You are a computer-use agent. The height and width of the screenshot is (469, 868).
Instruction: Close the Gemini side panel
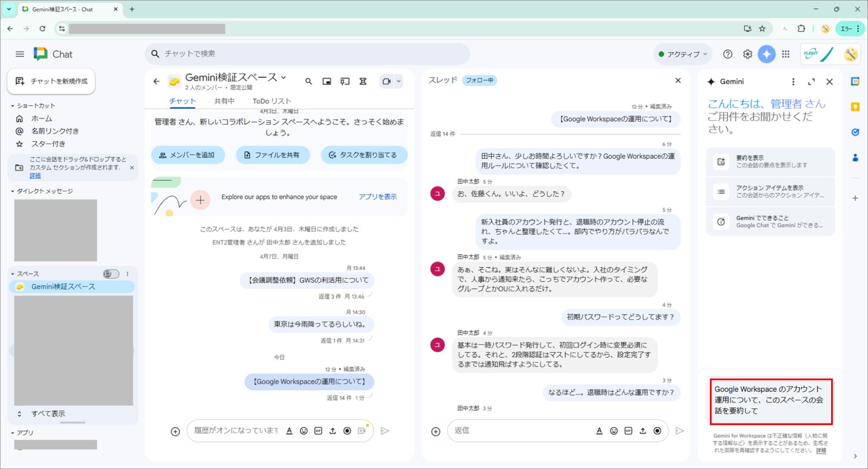pyautogui.click(x=829, y=82)
